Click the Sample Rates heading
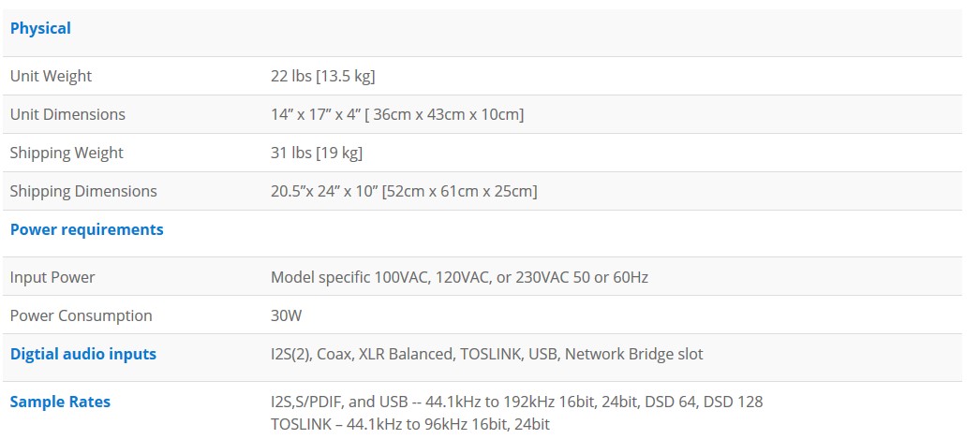Viewport: 980px width, 439px height. 60,402
